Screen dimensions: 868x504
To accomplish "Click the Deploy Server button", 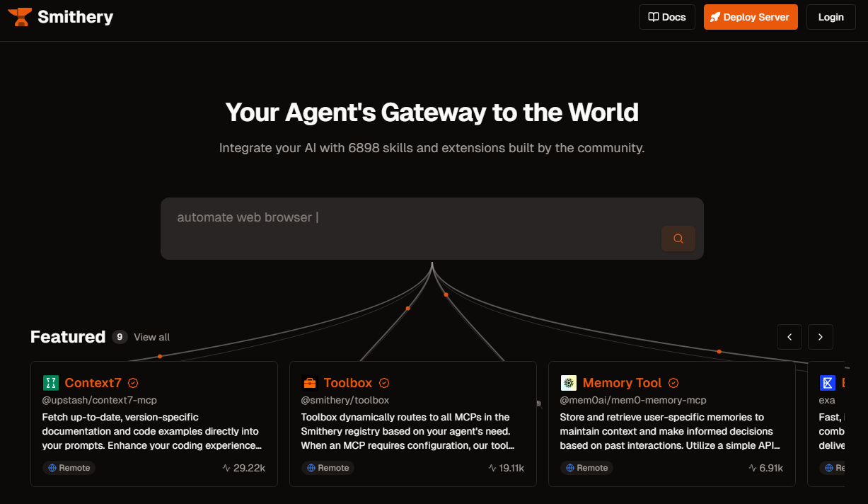I will 751,17.
